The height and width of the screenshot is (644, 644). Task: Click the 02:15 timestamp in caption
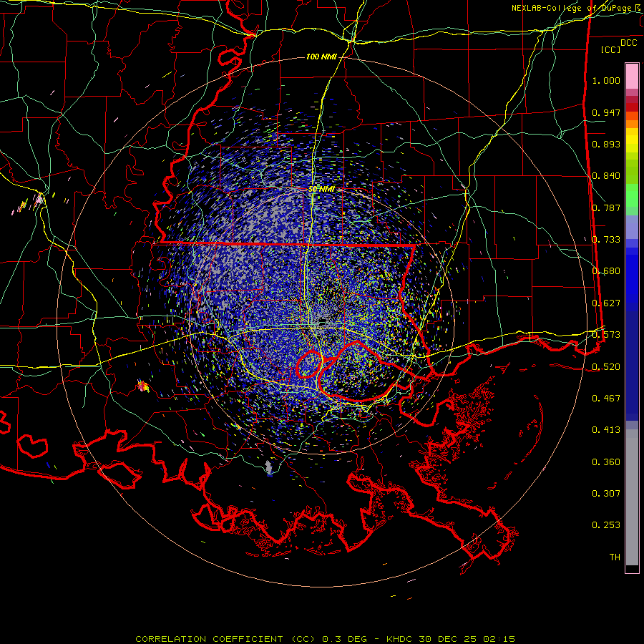[x=499, y=639]
